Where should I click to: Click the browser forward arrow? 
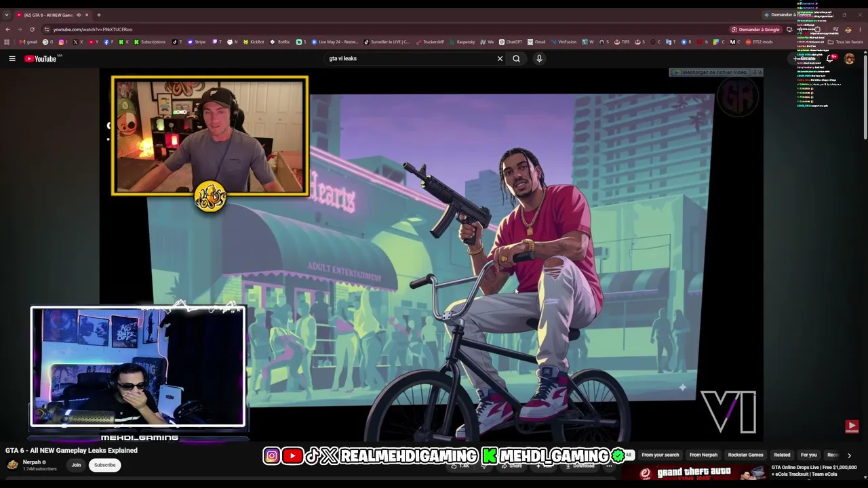[20, 30]
